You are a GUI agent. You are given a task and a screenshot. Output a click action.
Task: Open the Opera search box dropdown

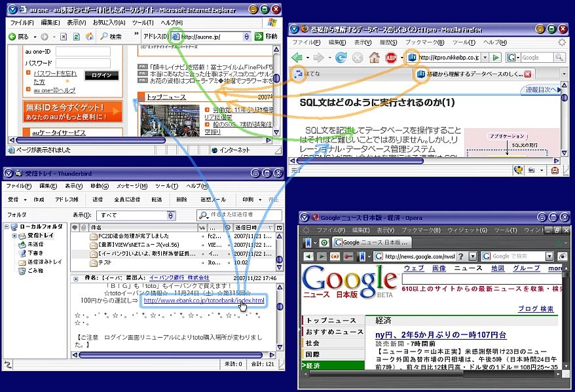tap(549, 257)
